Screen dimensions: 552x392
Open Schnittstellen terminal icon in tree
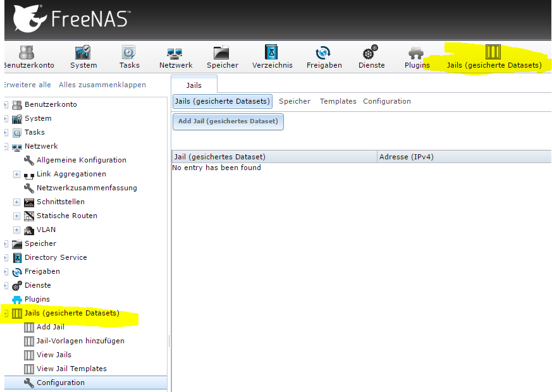click(x=29, y=202)
